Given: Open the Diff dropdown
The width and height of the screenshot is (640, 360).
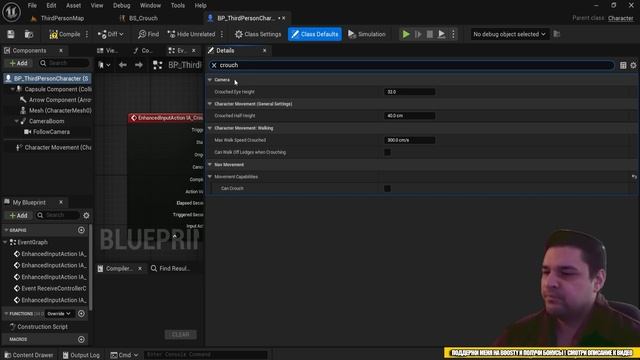Looking at the screenshot, I should pos(110,34).
